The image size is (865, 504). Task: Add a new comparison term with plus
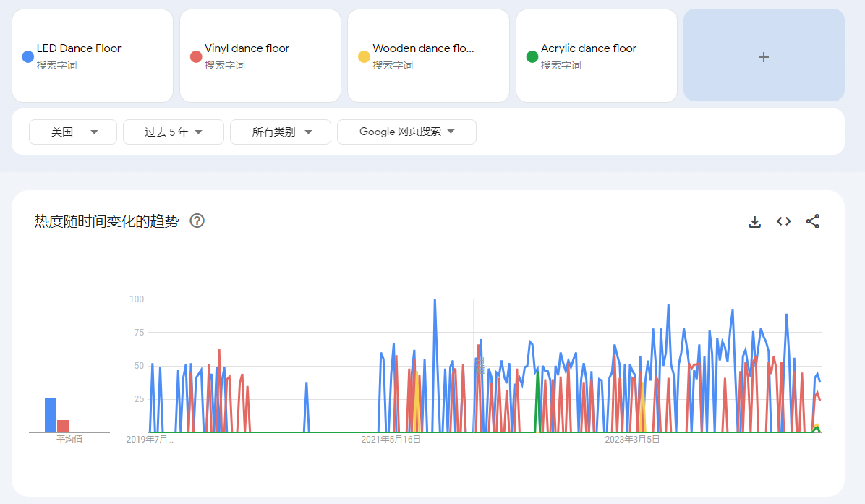(763, 56)
